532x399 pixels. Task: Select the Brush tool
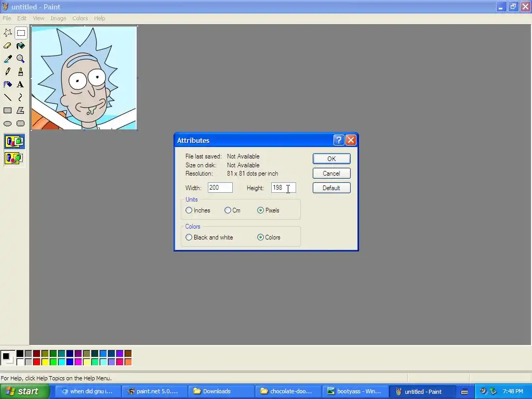pyautogui.click(x=21, y=72)
